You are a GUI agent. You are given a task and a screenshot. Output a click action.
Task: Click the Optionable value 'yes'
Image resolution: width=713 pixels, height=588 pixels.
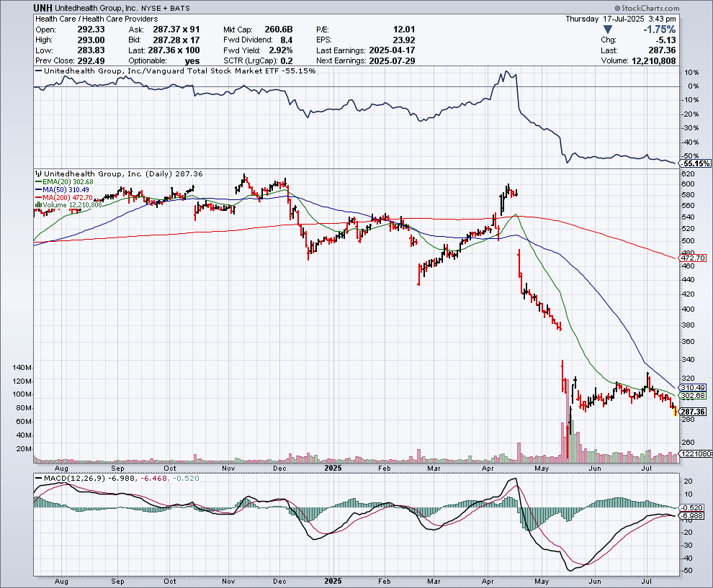coord(192,61)
